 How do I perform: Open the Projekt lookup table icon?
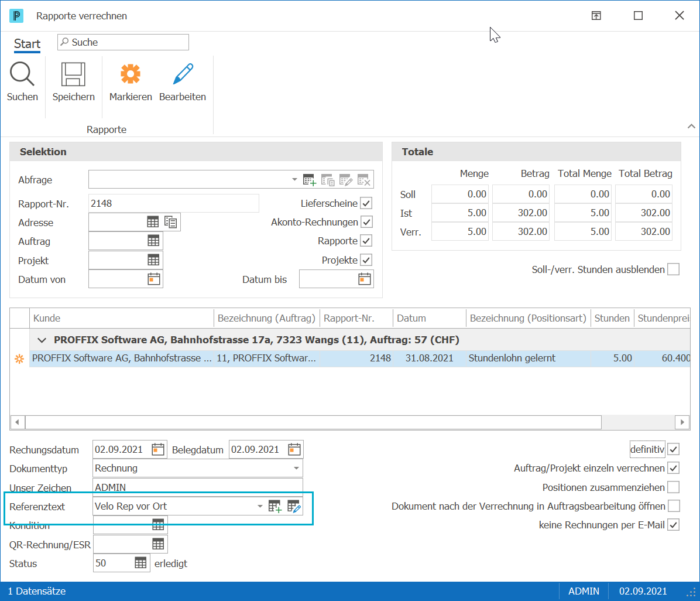click(153, 260)
